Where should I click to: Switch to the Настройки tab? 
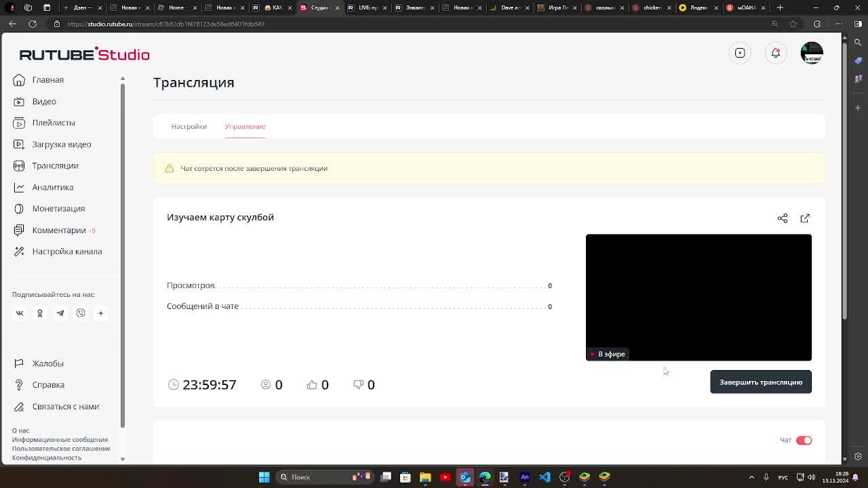click(x=189, y=127)
